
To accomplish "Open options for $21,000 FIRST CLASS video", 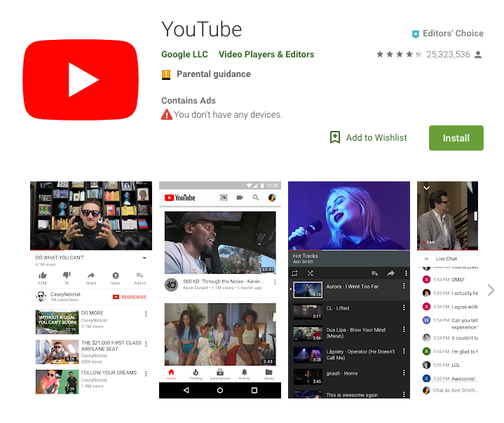I will pos(146,344).
